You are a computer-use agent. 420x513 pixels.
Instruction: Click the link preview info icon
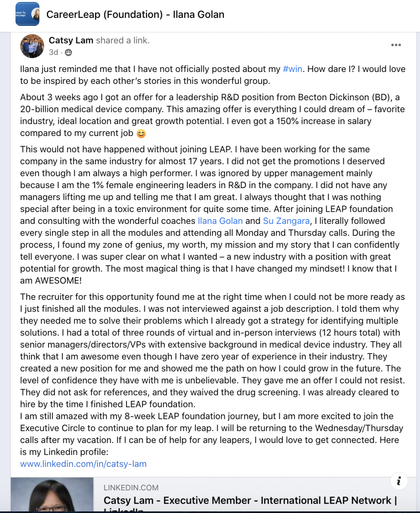point(399,481)
